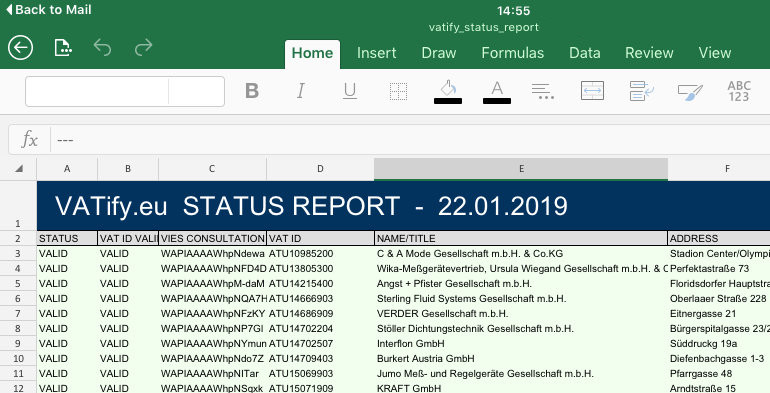Click Perfektastraße 73 address cell
Viewport: 770px width, 393px height.
coord(719,269)
